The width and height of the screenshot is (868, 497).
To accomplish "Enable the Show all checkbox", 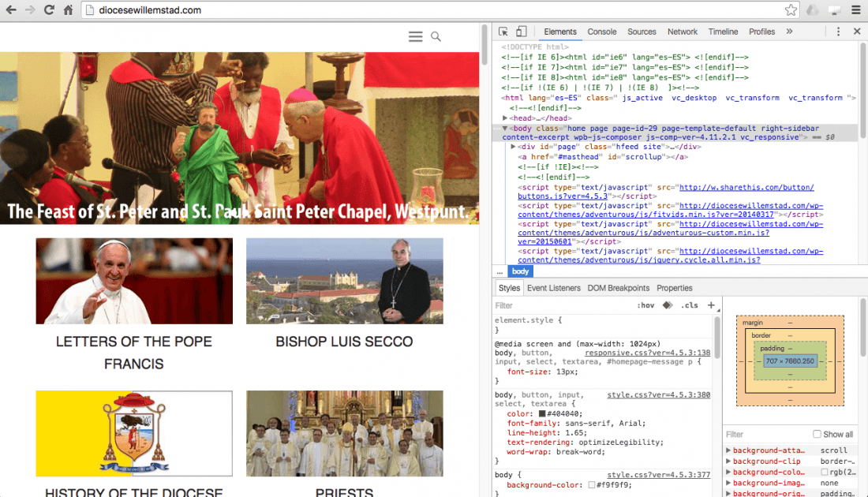I will [817, 434].
